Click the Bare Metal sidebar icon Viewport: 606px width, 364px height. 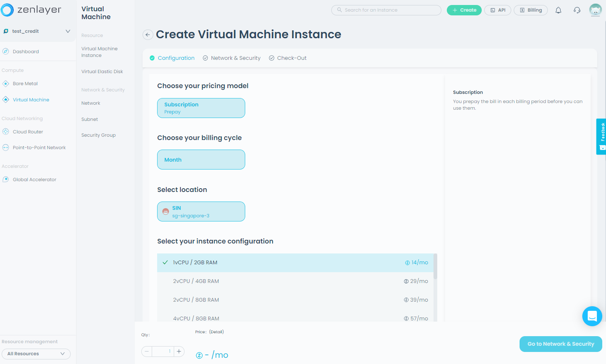point(6,84)
